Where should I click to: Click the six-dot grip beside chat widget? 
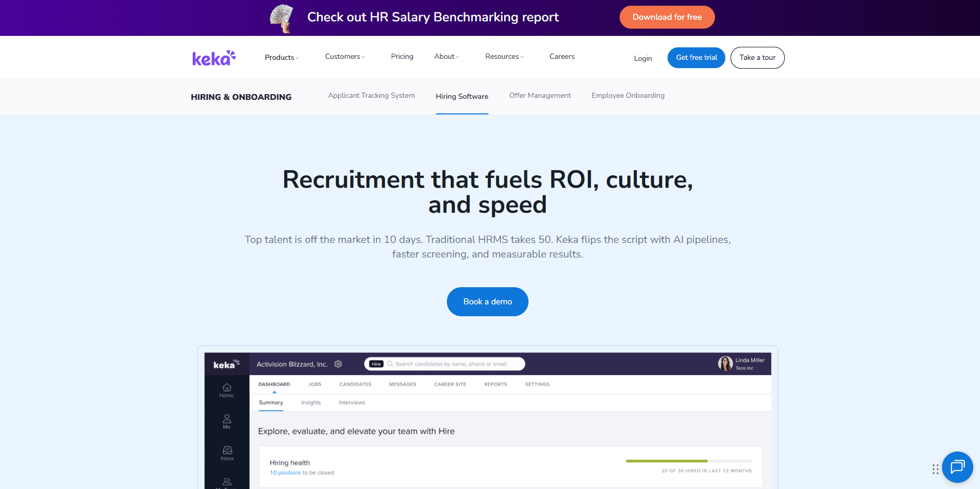pyautogui.click(x=935, y=469)
